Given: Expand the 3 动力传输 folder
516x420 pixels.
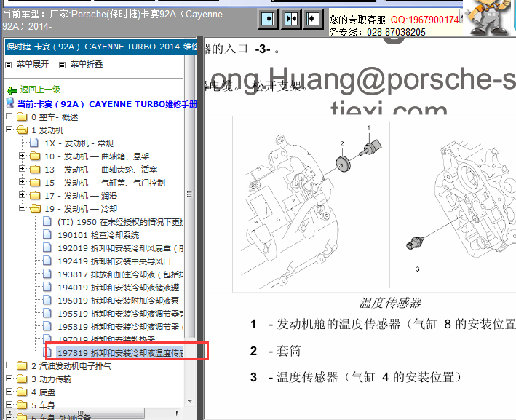Looking at the screenshot, I should coord(9,379).
